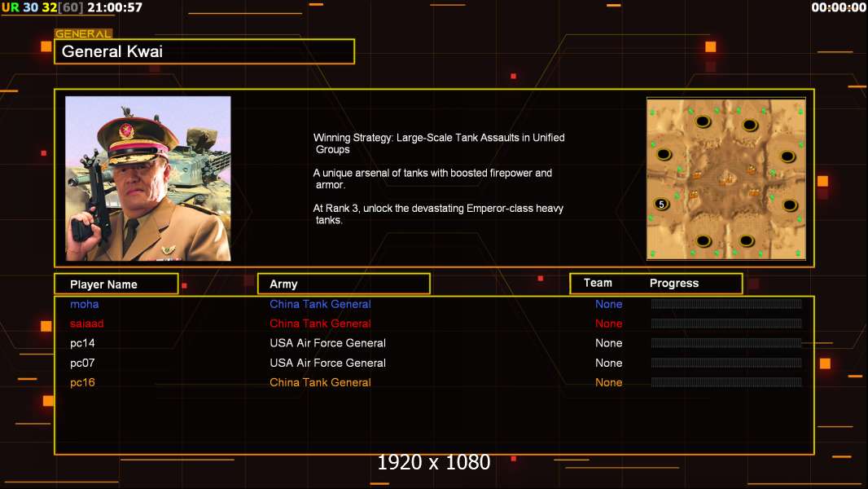The height and width of the screenshot is (489, 868).
Task: Click the 21:00:57 clock readout
Action: tap(115, 8)
